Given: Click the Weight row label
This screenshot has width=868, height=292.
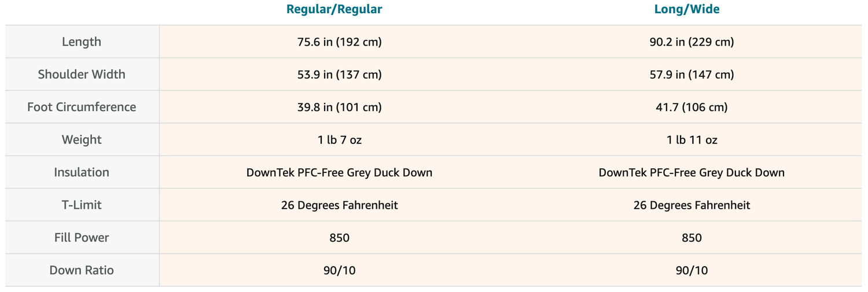Looking at the screenshot, I should coord(82,140).
